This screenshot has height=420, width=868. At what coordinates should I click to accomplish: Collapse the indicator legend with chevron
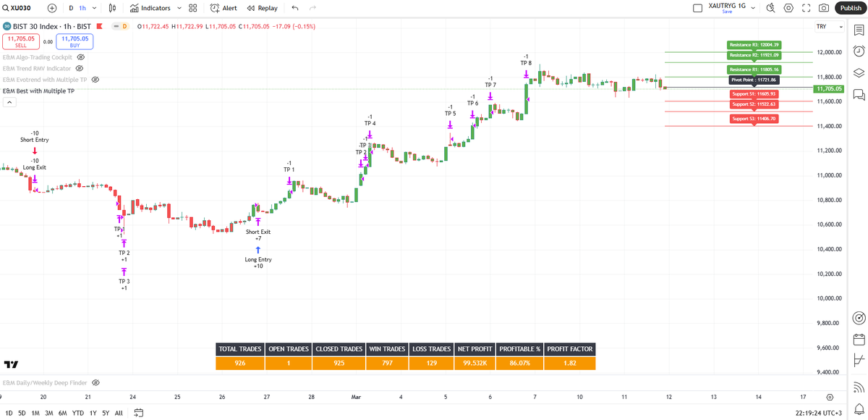click(x=9, y=103)
